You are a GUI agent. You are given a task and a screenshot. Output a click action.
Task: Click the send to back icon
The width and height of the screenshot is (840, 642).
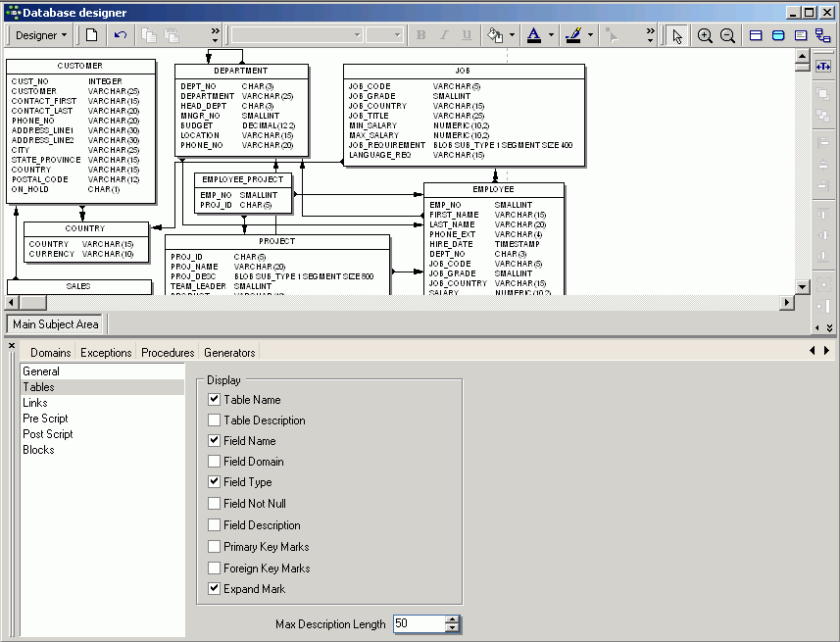click(823, 116)
